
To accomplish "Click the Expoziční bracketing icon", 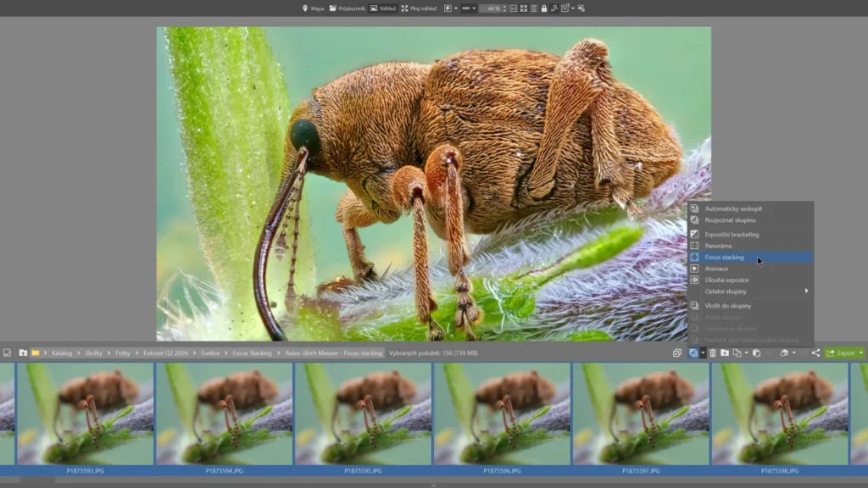I will (x=694, y=235).
